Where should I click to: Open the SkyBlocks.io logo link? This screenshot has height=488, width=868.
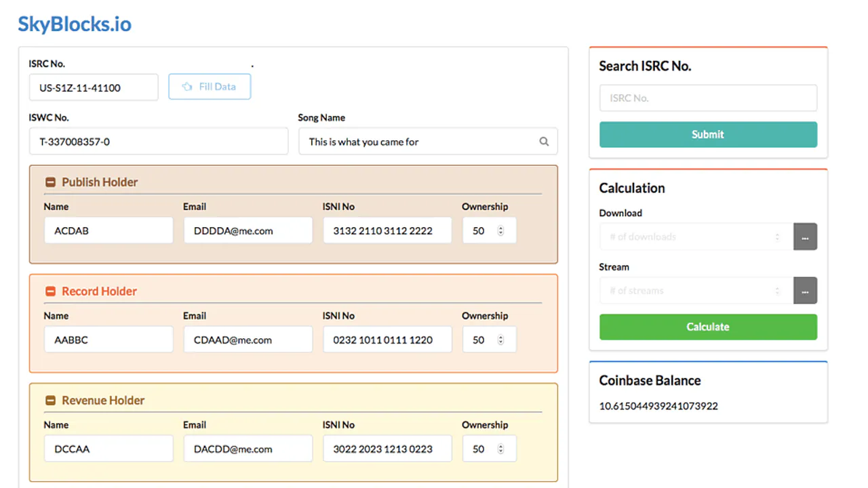point(75,24)
